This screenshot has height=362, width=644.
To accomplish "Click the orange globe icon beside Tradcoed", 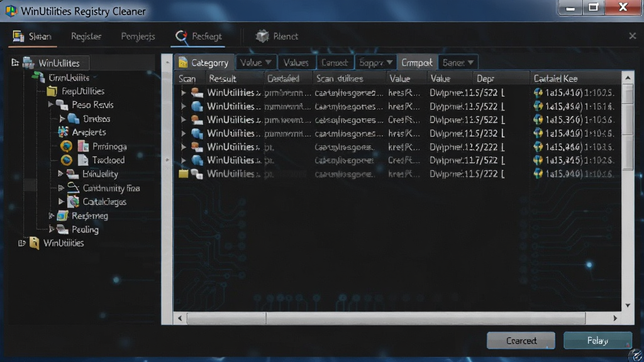I will (x=66, y=160).
